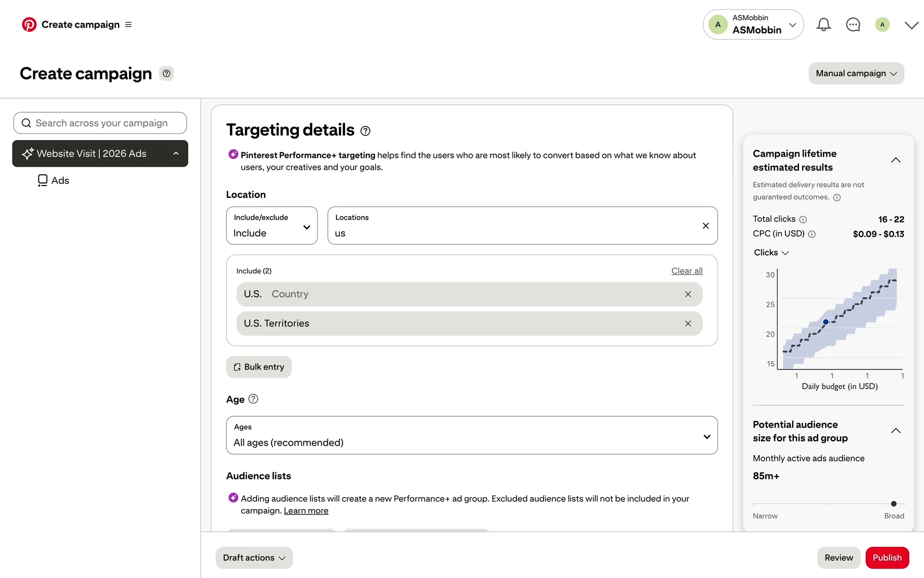Expand the Manual campaign dropdown

coord(856,74)
